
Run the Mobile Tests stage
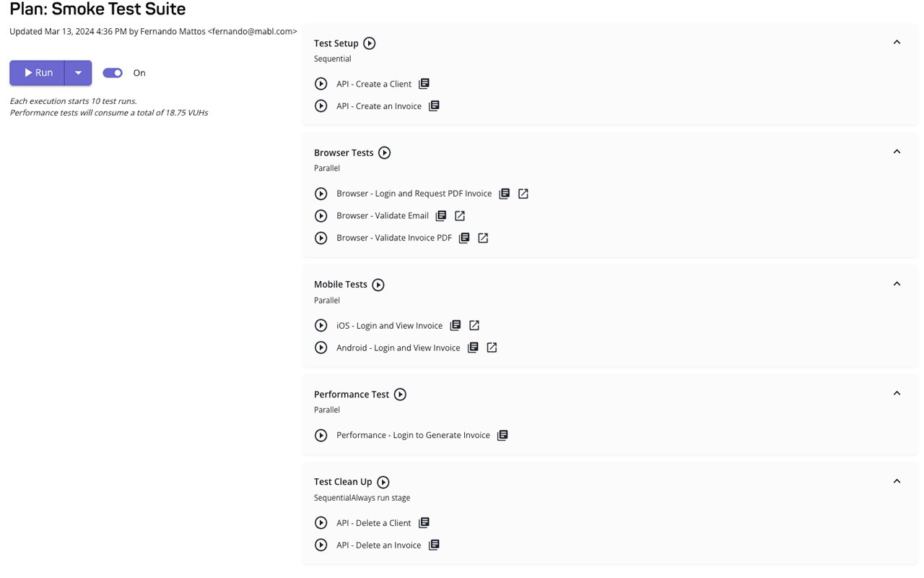pyautogui.click(x=378, y=284)
